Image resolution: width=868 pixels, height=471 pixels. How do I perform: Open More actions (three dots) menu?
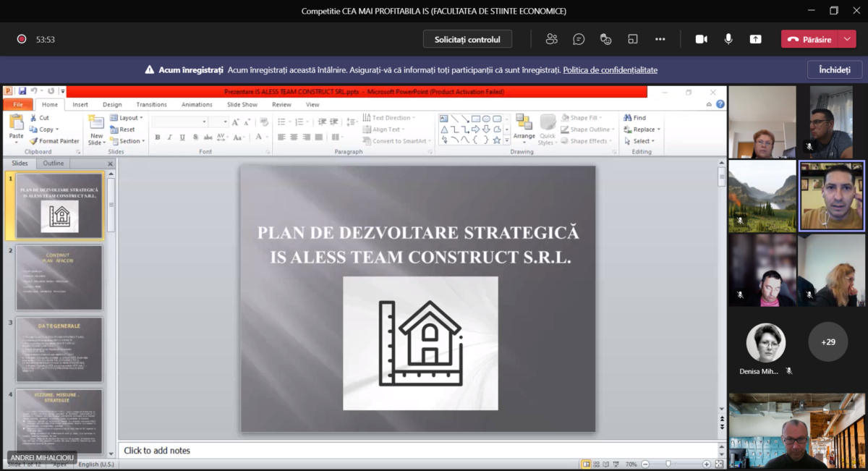coord(660,39)
